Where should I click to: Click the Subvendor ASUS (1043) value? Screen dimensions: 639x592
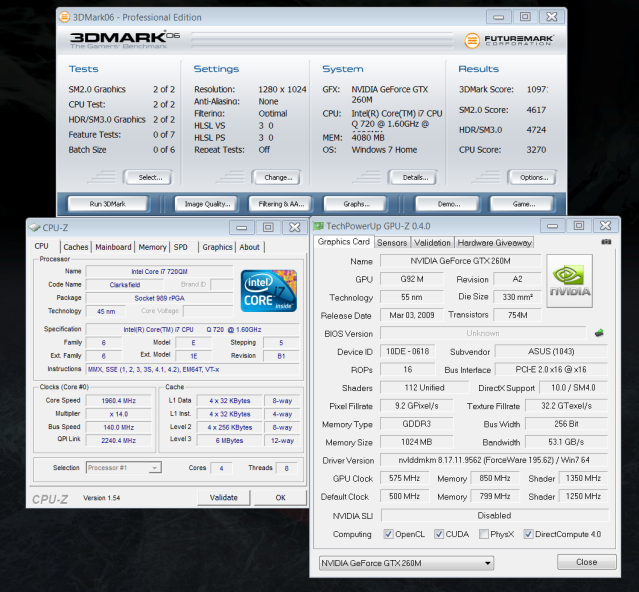coord(551,351)
